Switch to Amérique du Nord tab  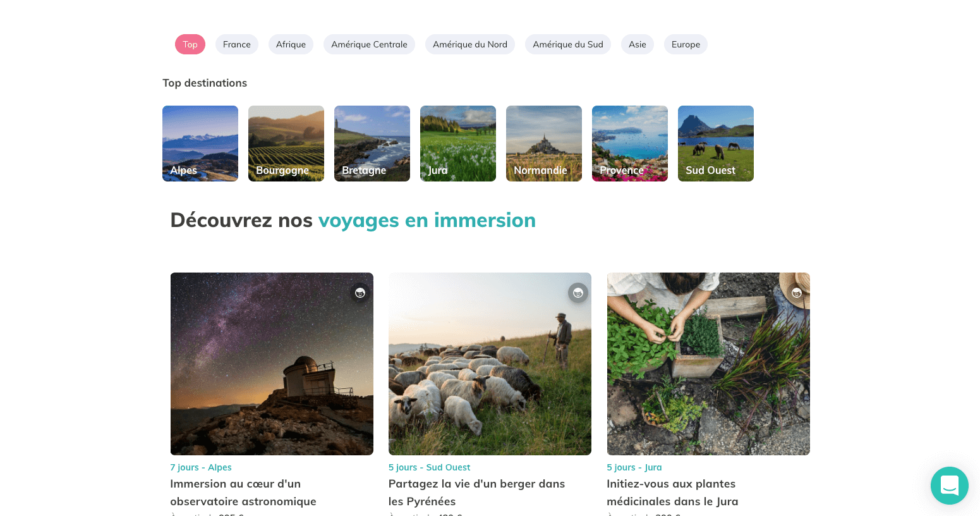pyautogui.click(x=470, y=44)
